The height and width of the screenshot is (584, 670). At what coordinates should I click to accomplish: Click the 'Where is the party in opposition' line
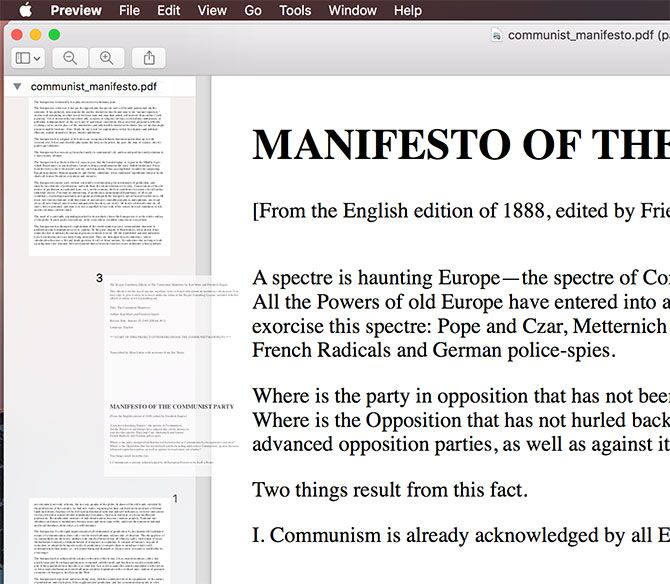click(x=461, y=396)
